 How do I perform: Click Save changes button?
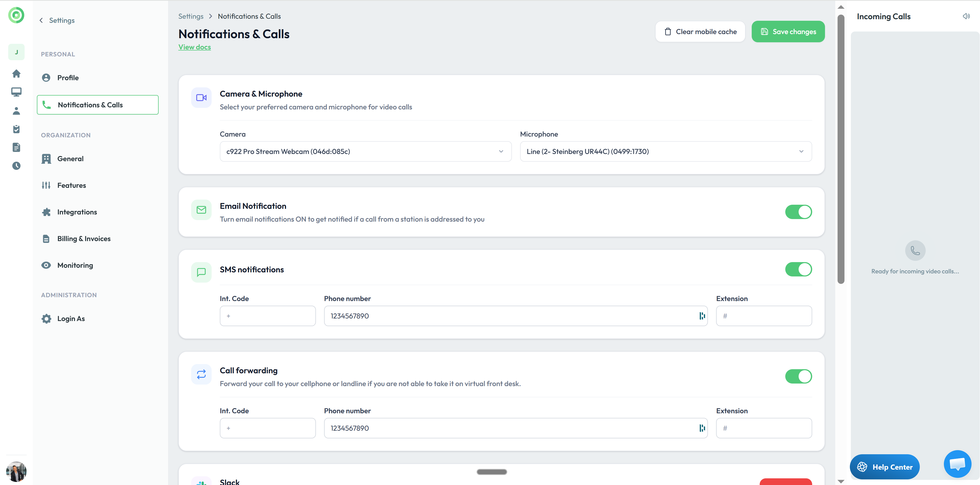pyautogui.click(x=788, y=32)
